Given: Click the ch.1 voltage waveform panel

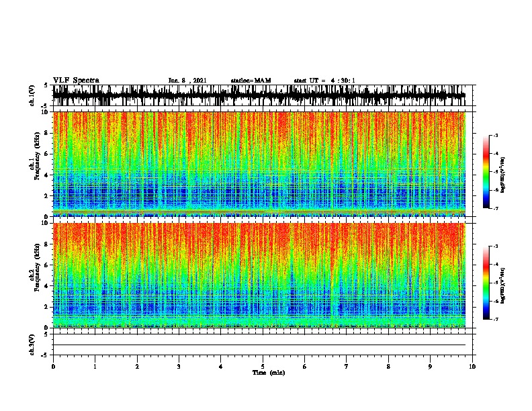Looking at the screenshot, I should 263,95.
